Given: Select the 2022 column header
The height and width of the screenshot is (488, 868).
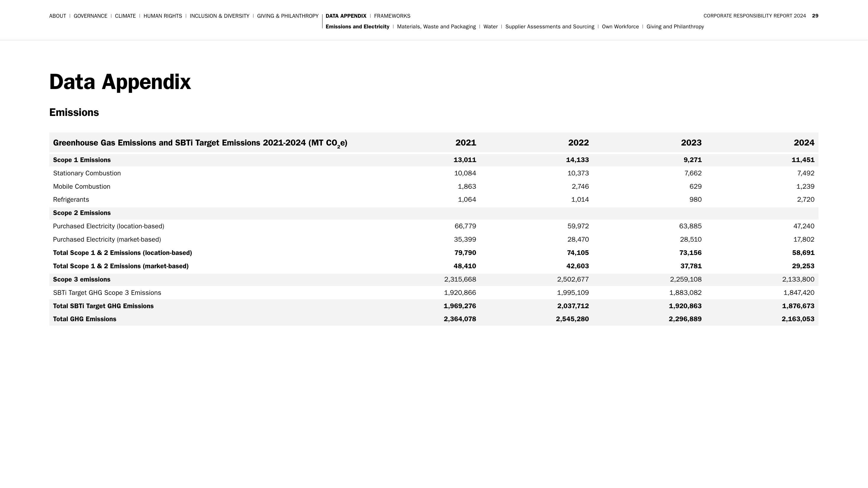Looking at the screenshot, I should pos(579,143).
